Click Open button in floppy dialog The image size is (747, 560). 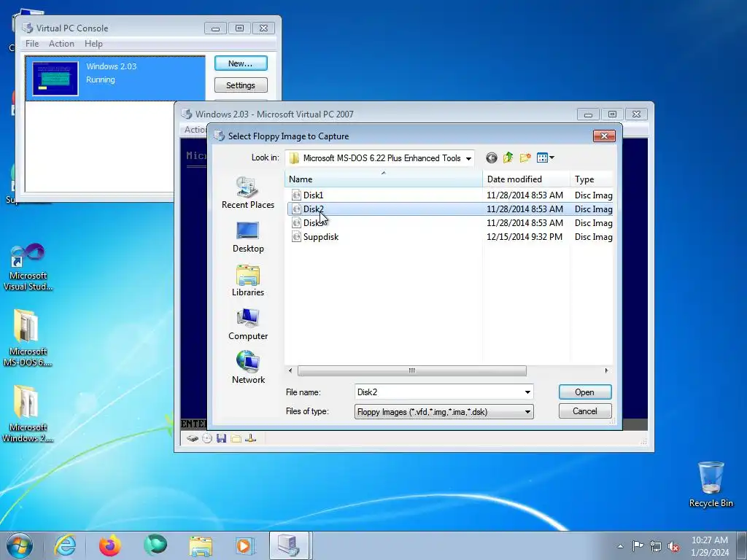click(584, 392)
